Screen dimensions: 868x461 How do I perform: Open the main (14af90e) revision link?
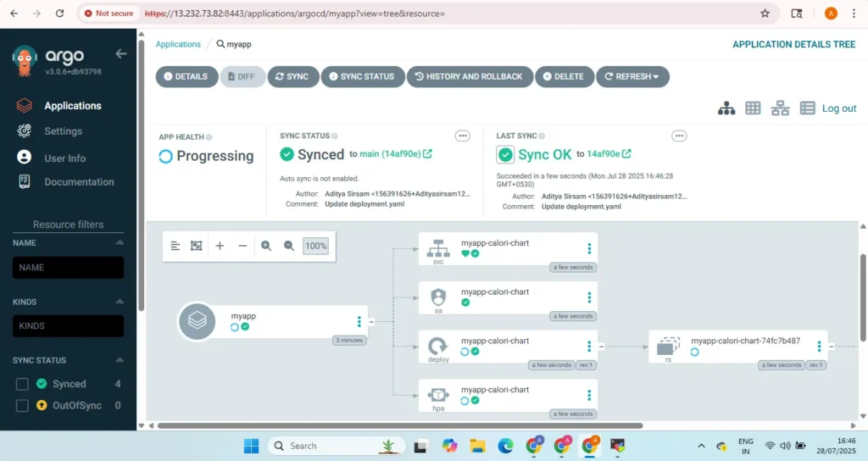click(x=391, y=154)
